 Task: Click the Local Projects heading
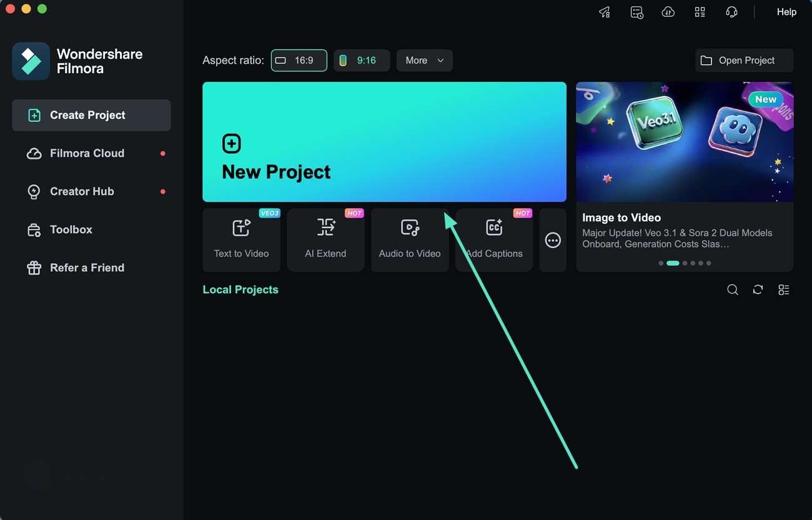[240, 289]
